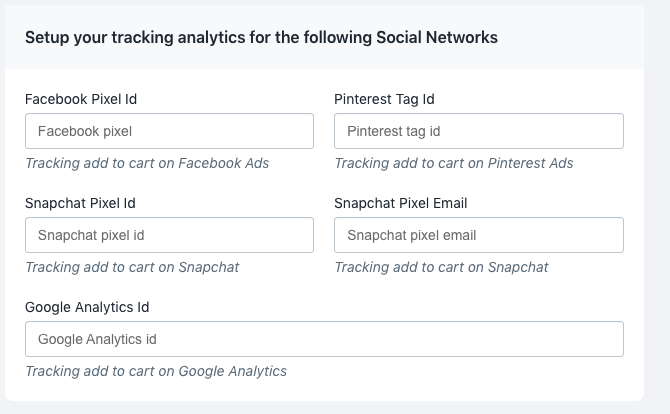Click the words 'Social Networks' in the heading
The height and width of the screenshot is (414, 670).
pyautogui.click(x=444, y=38)
